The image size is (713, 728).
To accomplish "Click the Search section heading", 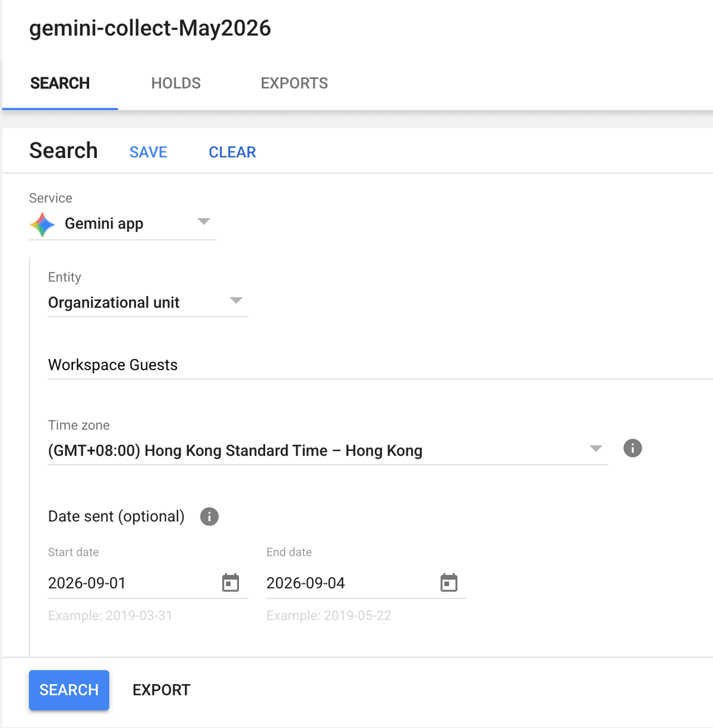I will [x=64, y=151].
